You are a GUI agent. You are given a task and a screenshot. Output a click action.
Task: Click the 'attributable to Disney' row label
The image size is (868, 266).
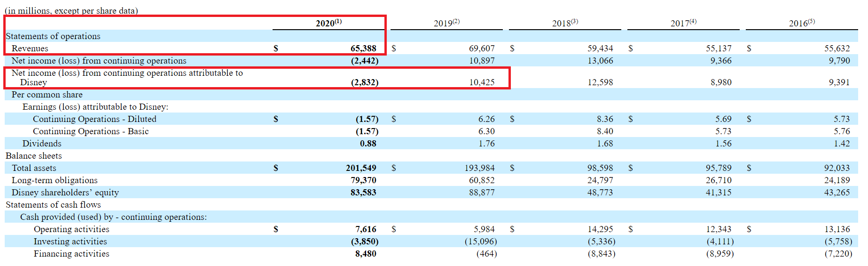point(127,78)
